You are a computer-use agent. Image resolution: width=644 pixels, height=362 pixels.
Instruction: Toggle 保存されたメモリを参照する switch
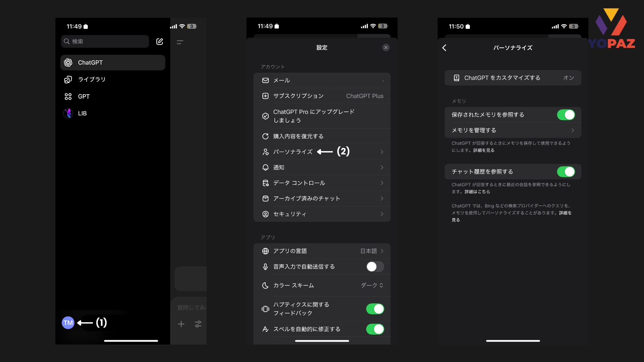(x=566, y=115)
